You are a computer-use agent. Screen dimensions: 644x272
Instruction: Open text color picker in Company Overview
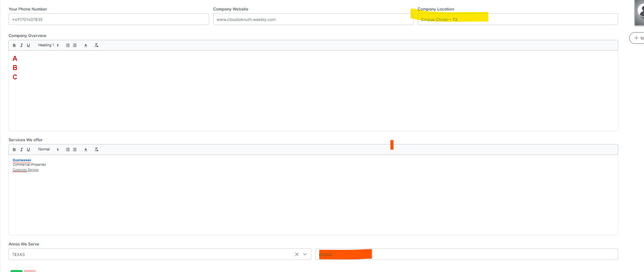[86, 45]
